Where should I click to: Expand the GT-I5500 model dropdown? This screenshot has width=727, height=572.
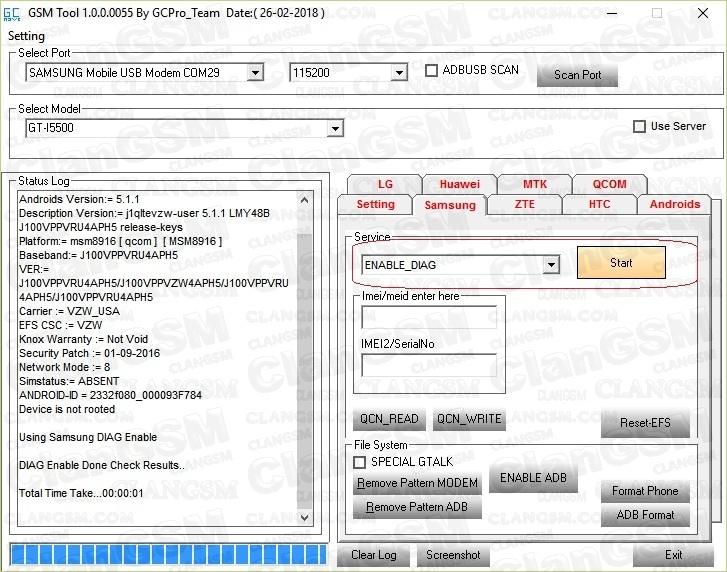334,128
